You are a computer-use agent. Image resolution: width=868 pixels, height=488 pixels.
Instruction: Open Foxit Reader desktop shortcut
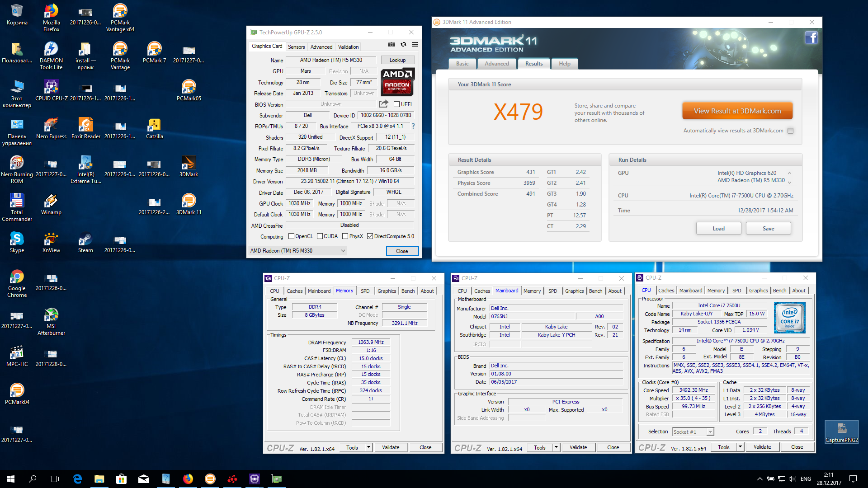pos(85,128)
